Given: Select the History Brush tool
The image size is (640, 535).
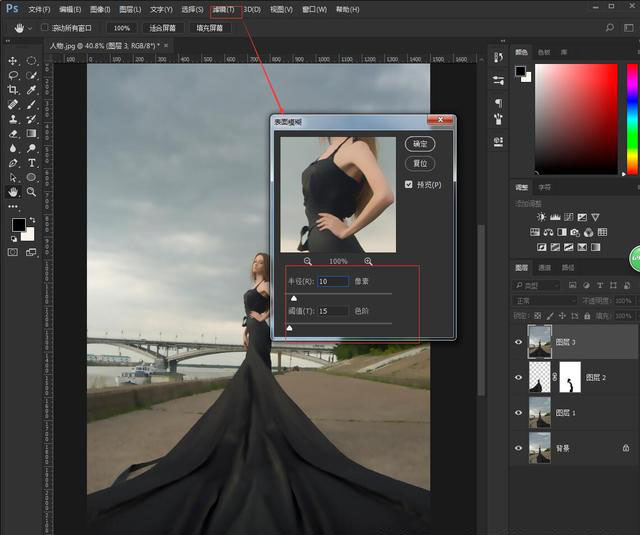Looking at the screenshot, I should coord(31,119).
